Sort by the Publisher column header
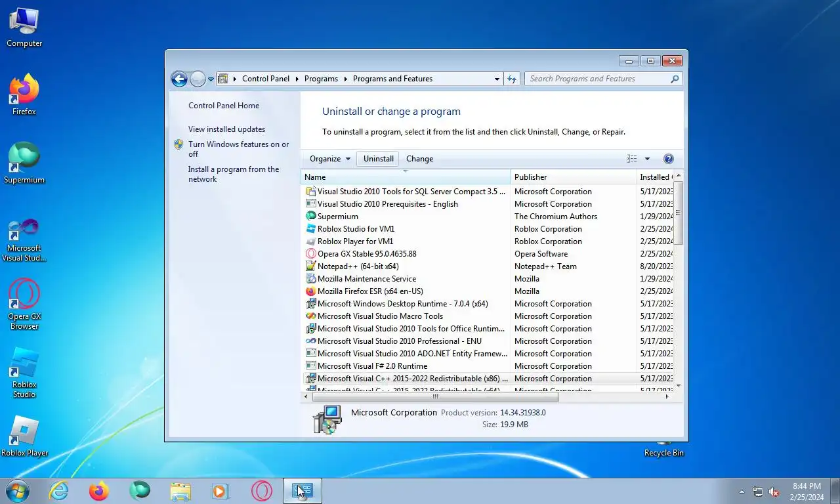This screenshot has height=504, width=840. pos(574,177)
